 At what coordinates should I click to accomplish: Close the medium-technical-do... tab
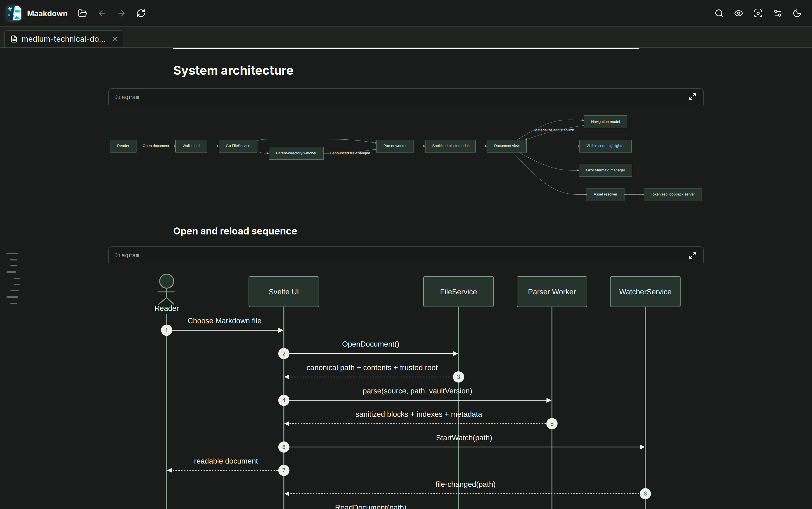(115, 39)
